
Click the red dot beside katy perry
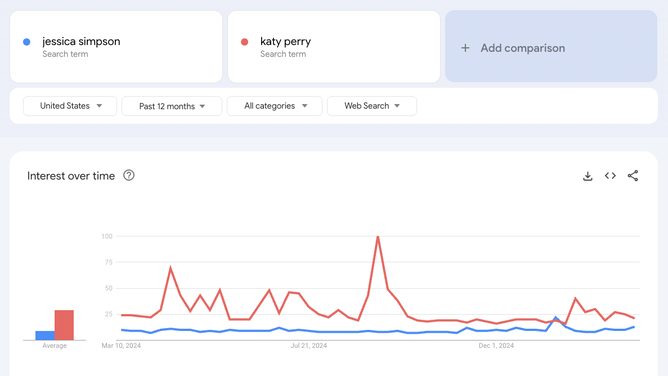(x=245, y=42)
